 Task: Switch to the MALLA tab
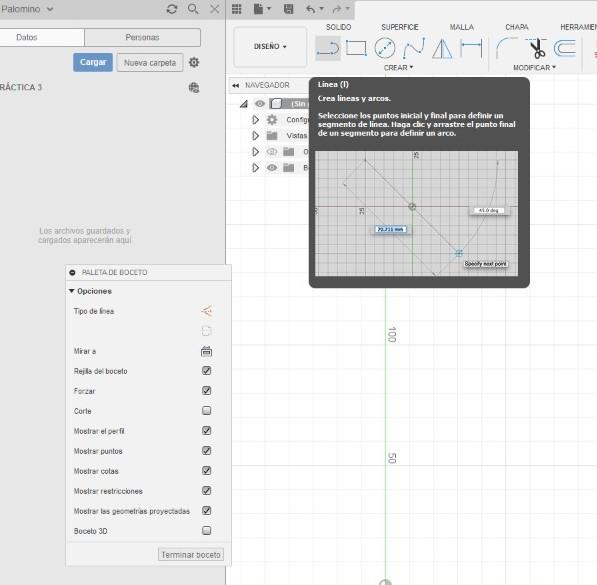(461, 27)
